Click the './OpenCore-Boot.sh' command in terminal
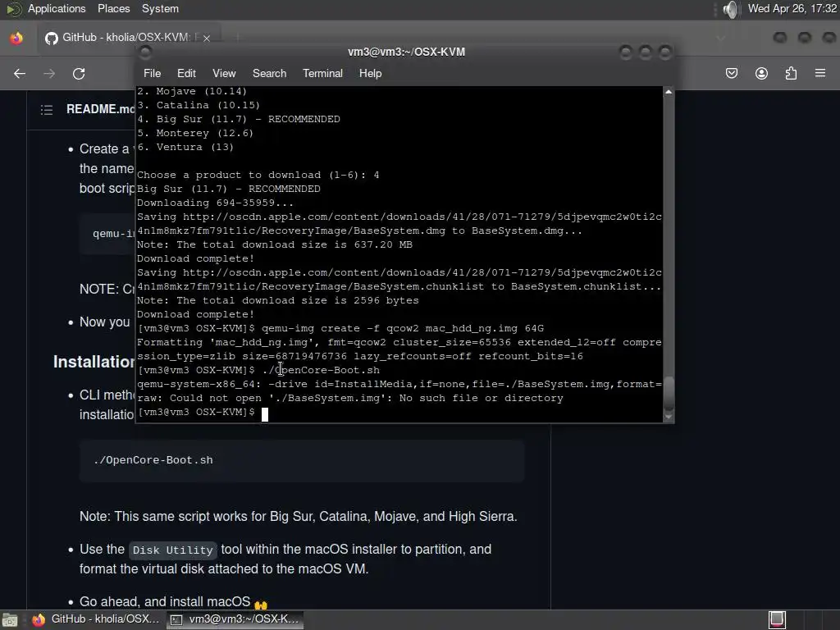Screen dimensions: 840x630 [x=321, y=370]
